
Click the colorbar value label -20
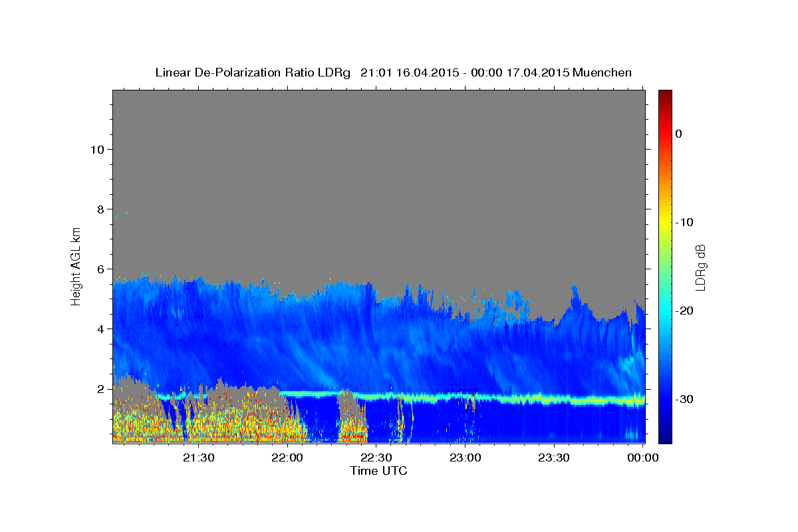tap(685, 311)
